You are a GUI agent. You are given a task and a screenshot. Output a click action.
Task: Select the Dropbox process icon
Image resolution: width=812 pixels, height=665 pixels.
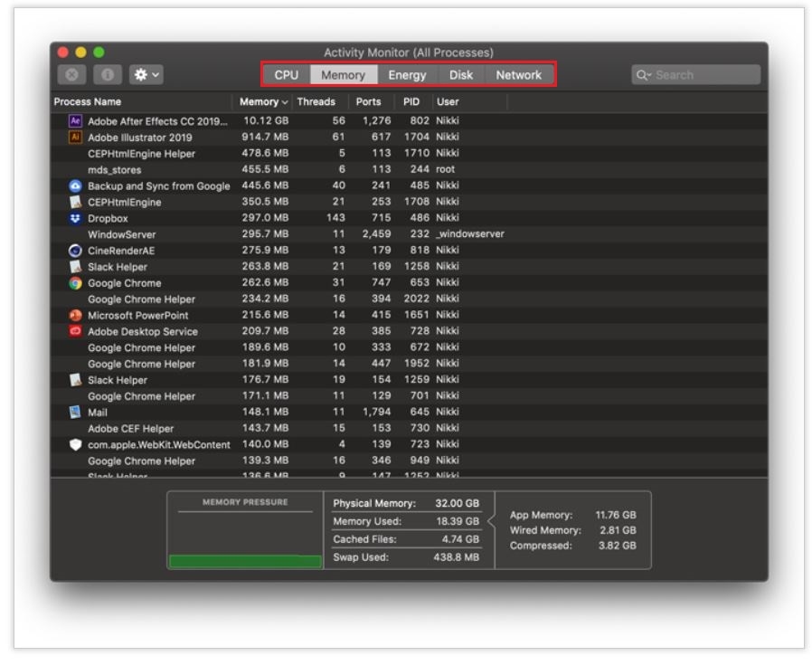(75, 218)
